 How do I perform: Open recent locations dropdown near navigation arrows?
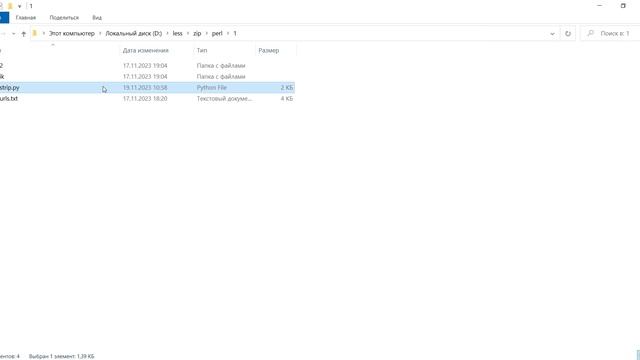coord(13,33)
